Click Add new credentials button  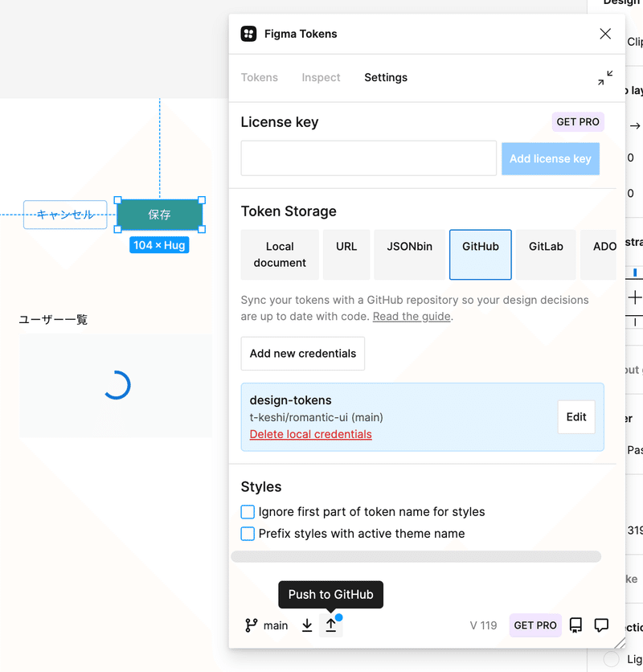click(303, 354)
